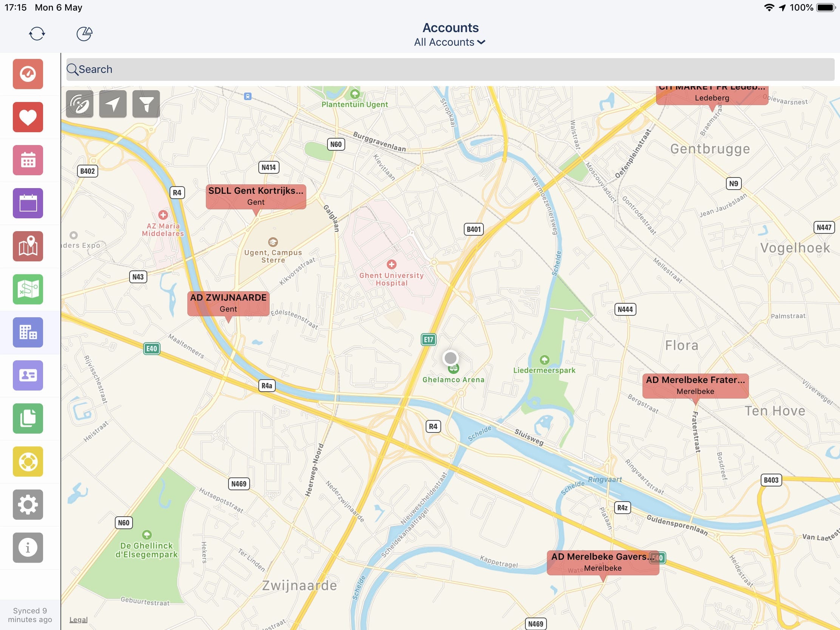Open the green documents sidebar icon
Image resolution: width=840 pixels, height=630 pixels.
(x=28, y=418)
